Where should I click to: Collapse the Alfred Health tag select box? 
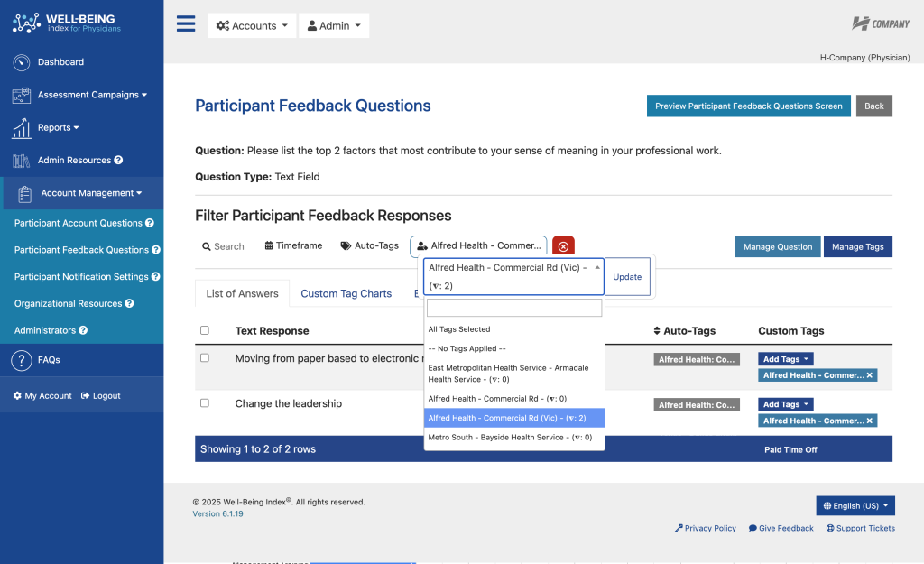[x=513, y=276]
